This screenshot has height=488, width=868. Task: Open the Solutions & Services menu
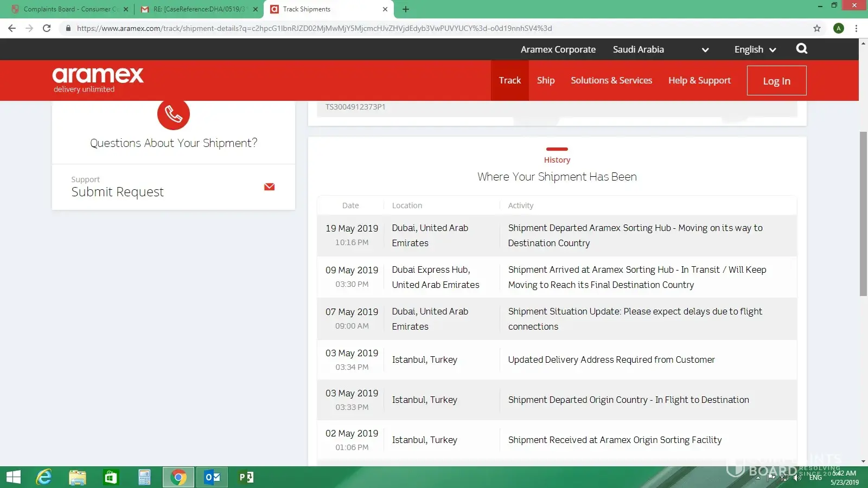point(611,80)
